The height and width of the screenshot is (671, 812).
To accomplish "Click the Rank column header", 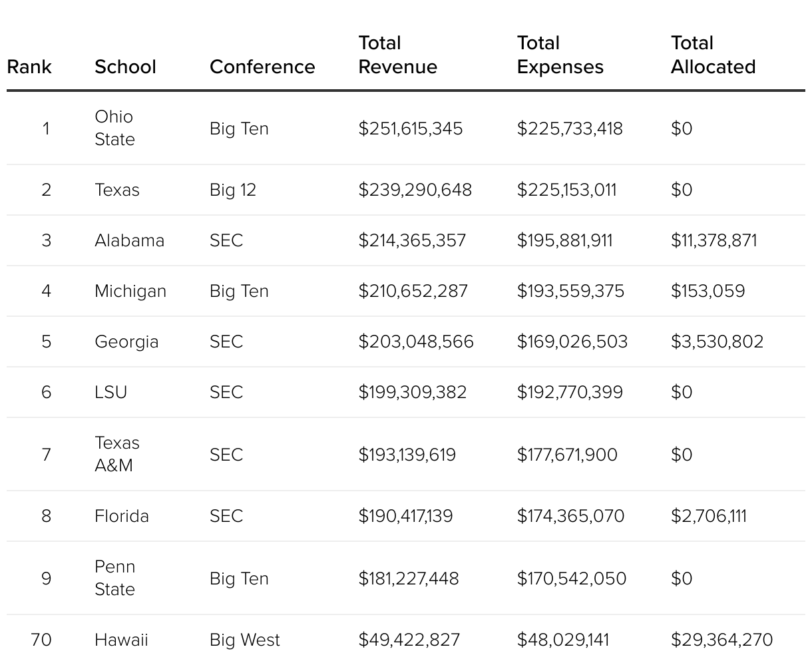I will (29, 67).
